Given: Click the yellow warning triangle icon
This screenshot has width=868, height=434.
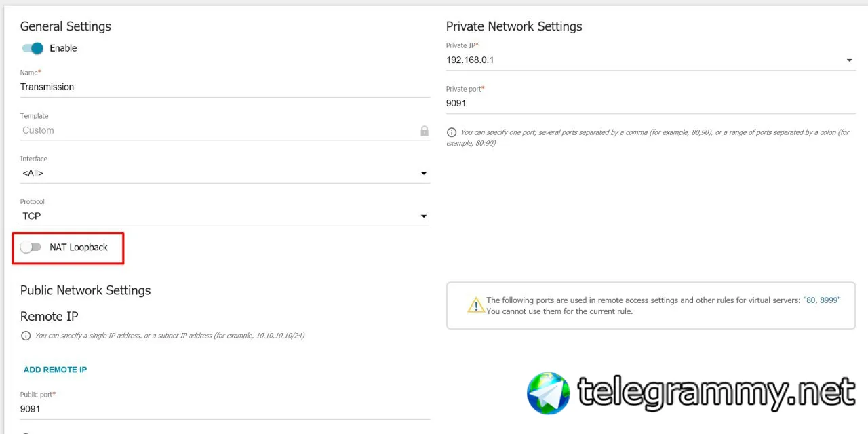Looking at the screenshot, I should (476, 305).
